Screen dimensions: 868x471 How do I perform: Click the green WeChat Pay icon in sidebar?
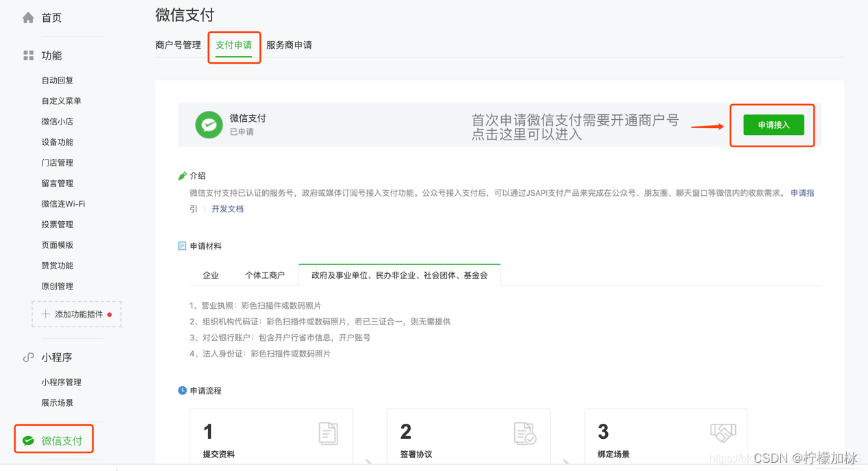click(28, 441)
